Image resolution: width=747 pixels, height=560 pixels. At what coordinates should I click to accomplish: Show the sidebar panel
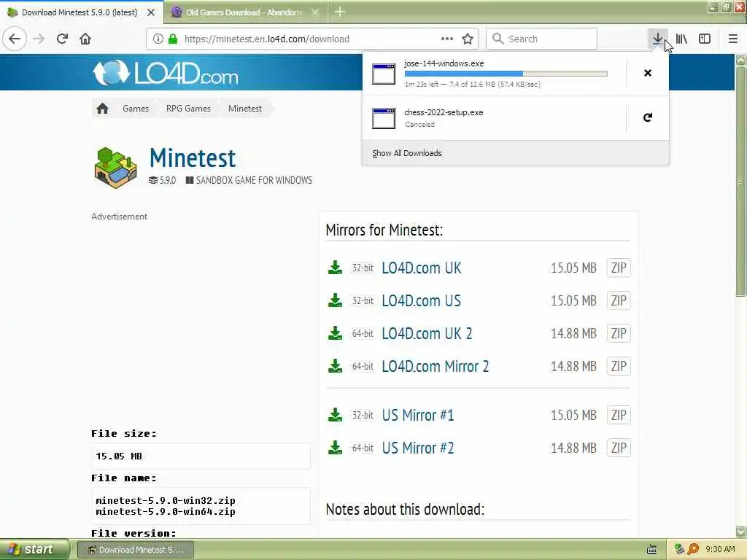705,39
